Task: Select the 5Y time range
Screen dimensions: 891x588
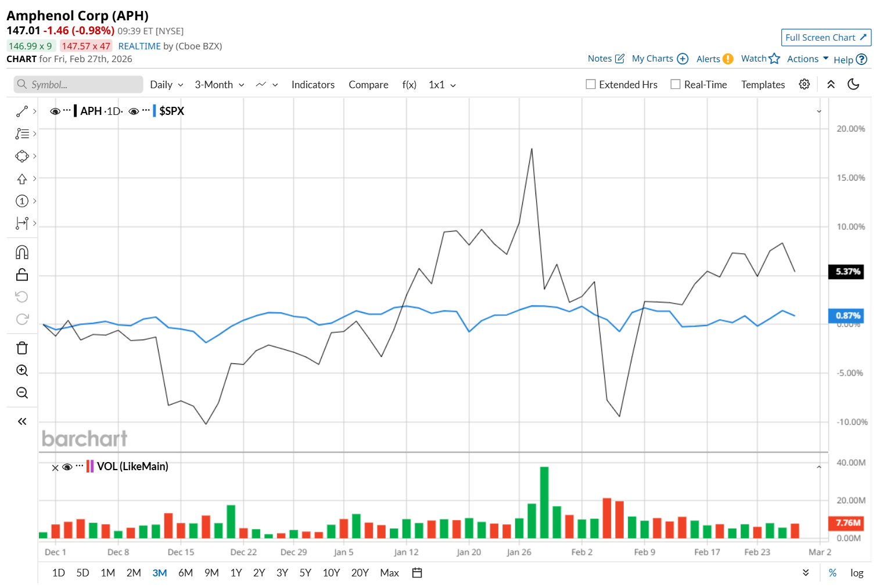Action: pyautogui.click(x=306, y=573)
